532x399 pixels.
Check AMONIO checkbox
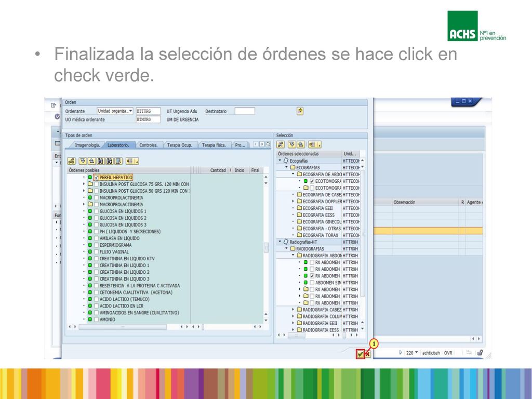pos(96,320)
